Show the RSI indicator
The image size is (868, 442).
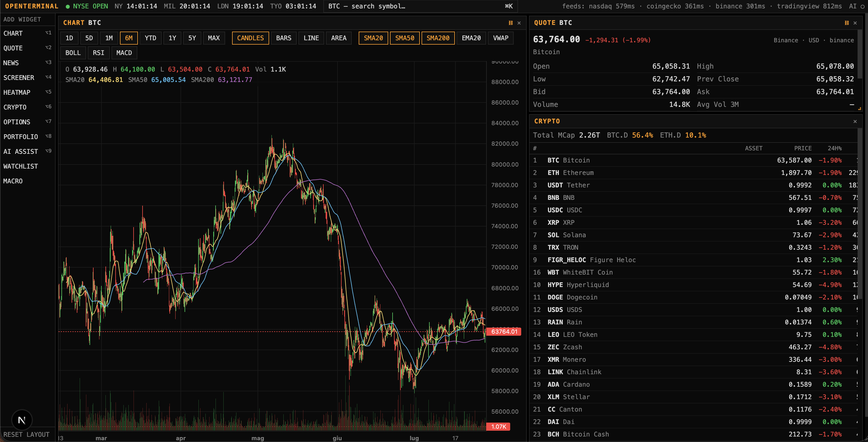tap(99, 53)
